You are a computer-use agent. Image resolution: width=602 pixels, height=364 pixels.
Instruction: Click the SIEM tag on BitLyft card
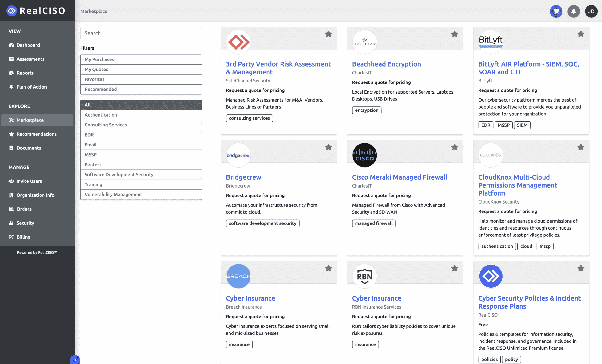pos(522,125)
